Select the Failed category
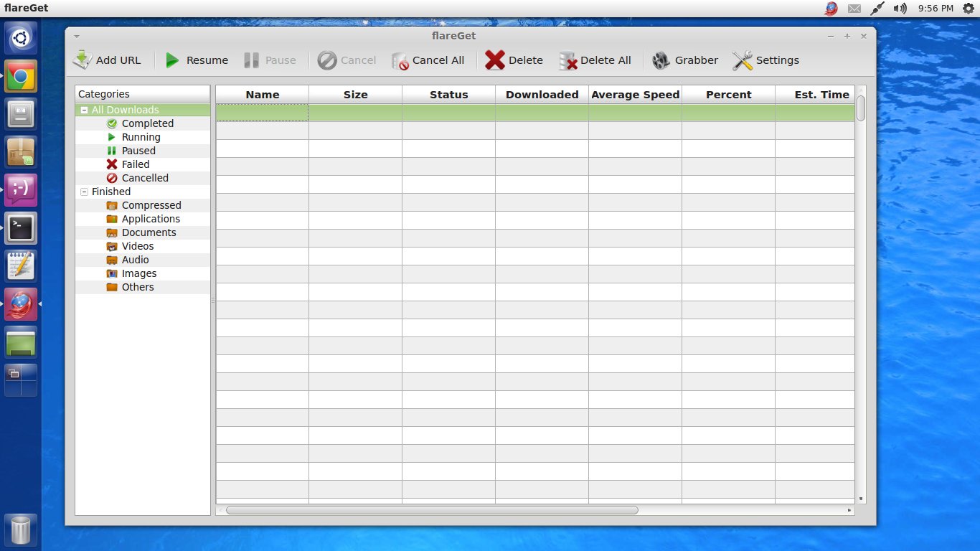 tap(135, 164)
